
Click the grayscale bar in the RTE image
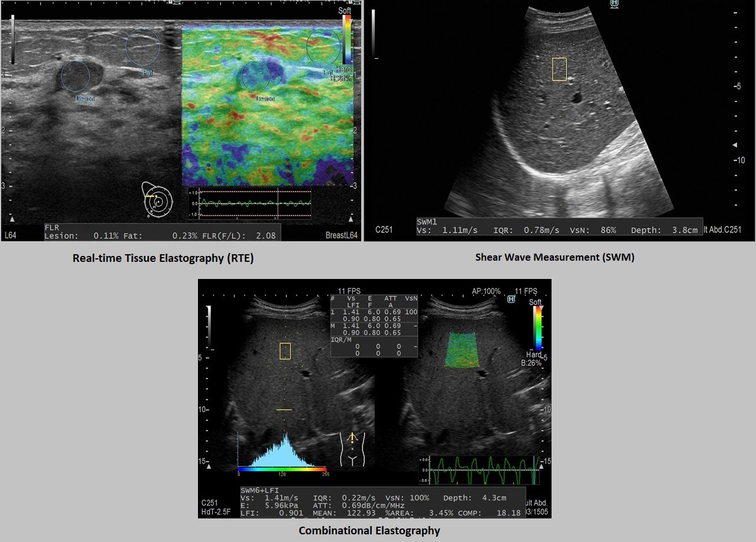13,40
